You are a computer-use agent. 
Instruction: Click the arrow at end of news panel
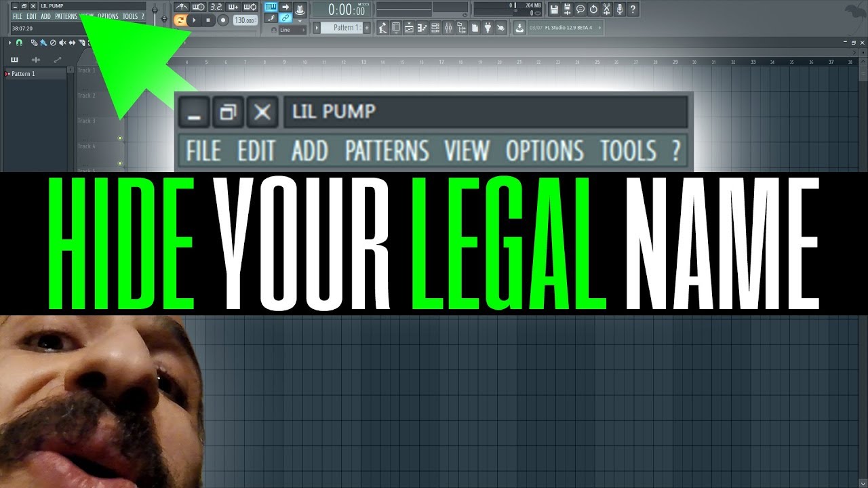click(599, 28)
